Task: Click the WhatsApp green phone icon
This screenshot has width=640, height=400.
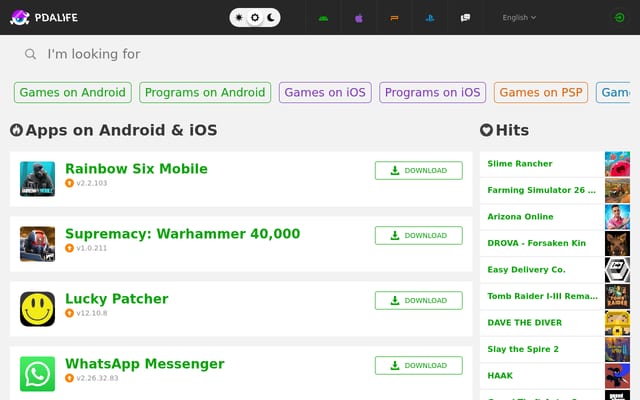Action: [38, 373]
